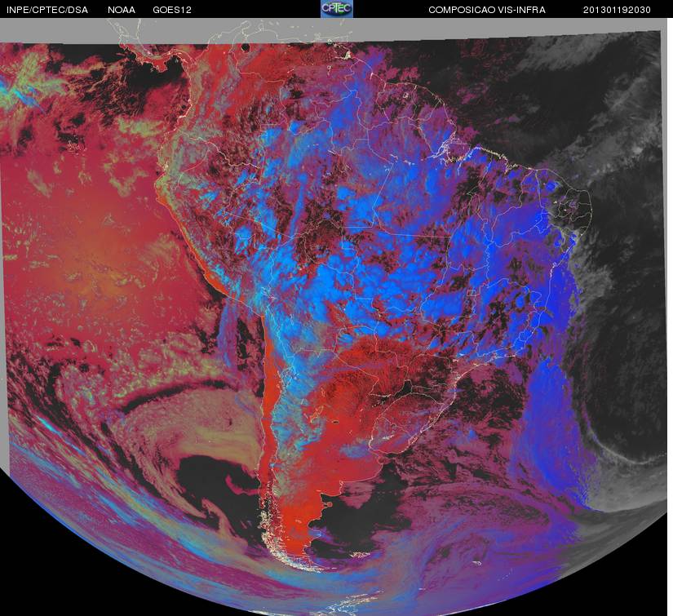Click the NOAA label in the header
The height and width of the screenshot is (616, 673).
122,10
